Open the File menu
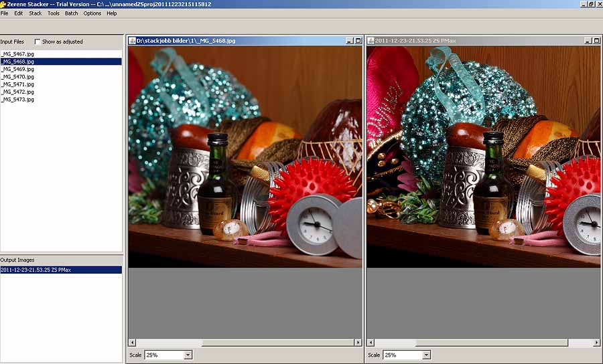 pos(5,13)
